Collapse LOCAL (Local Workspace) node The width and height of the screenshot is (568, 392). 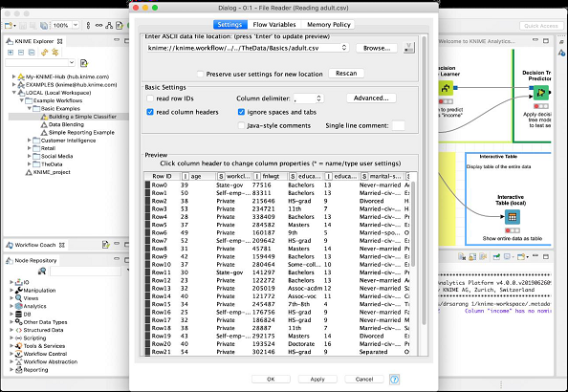[x=13, y=93]
